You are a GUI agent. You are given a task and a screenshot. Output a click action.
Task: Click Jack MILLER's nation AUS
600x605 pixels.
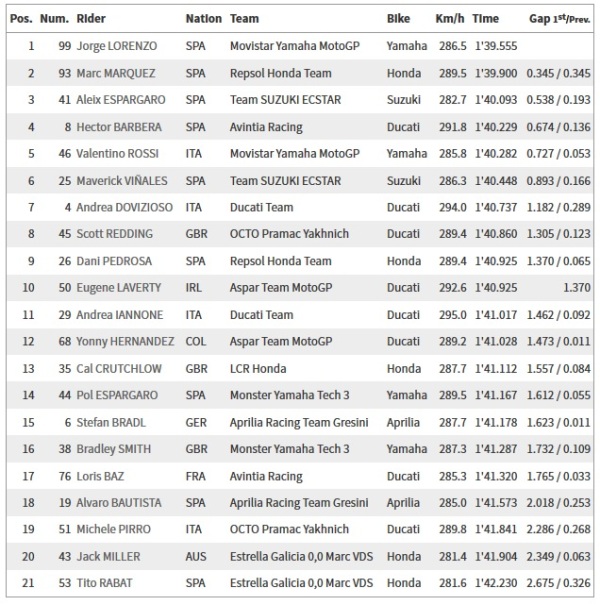197,556
